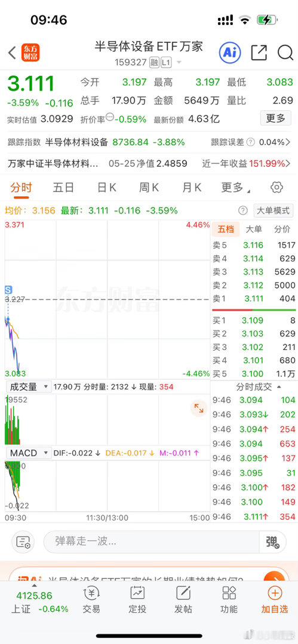Open 功能 functions icon
Screen dimensions: 298x644
(x=229, y=600)
